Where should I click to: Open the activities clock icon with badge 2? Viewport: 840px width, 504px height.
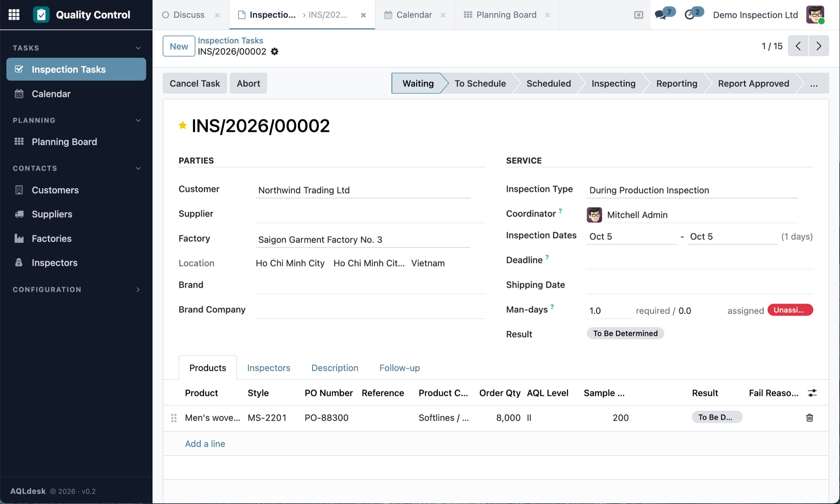tap(689, 15)
